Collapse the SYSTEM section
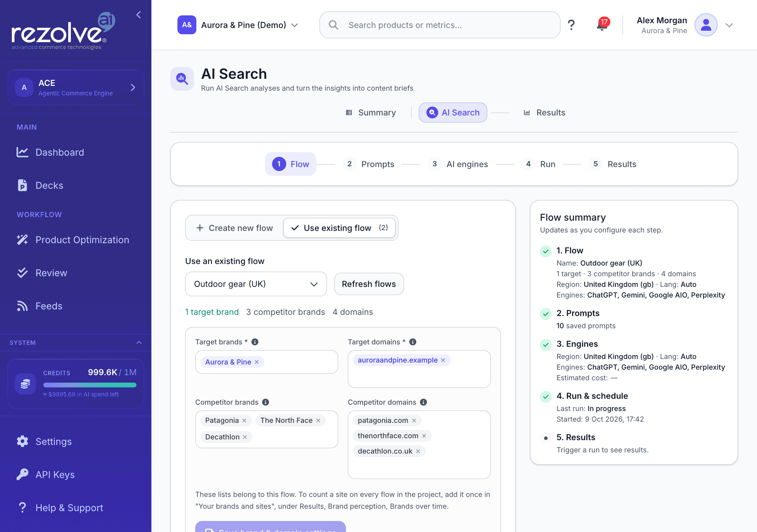Screen dimensions: 757x532 pyautogui.click(x=139, y=342)
